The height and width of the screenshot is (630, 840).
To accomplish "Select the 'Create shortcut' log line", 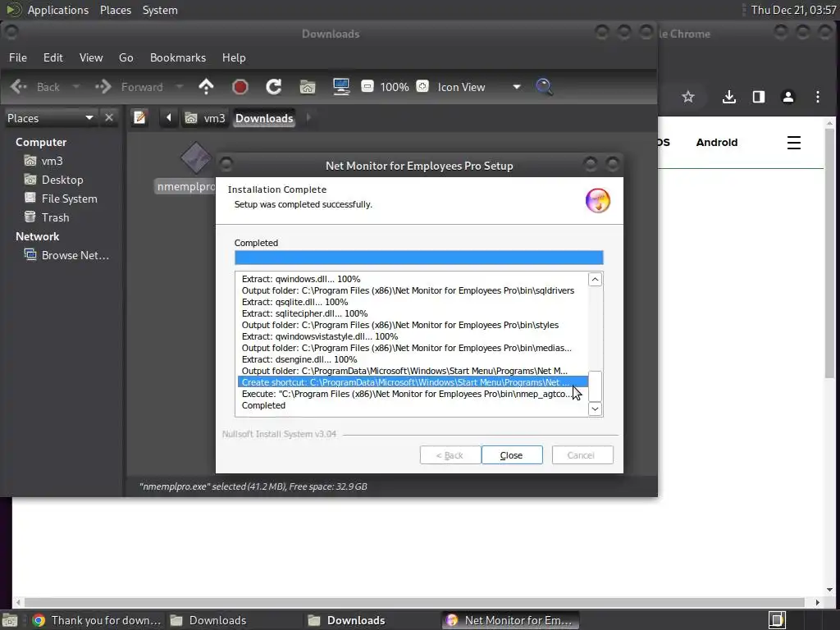I will (x=413, y=382).
